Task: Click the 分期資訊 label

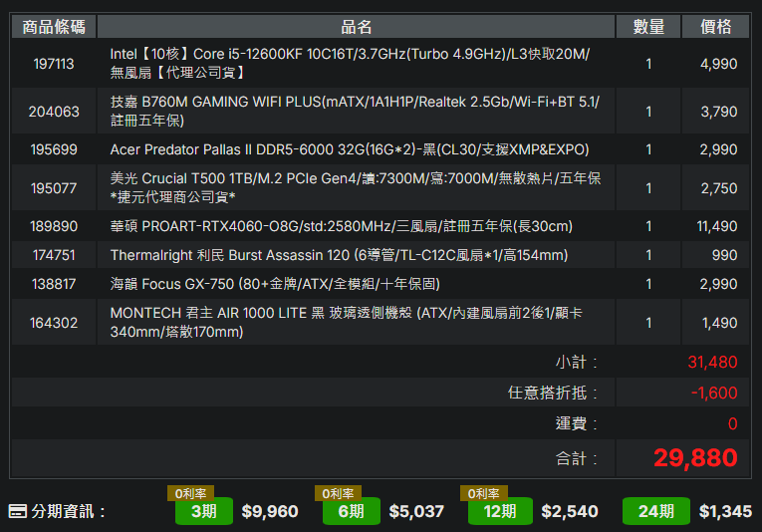Action: point(68,512)
